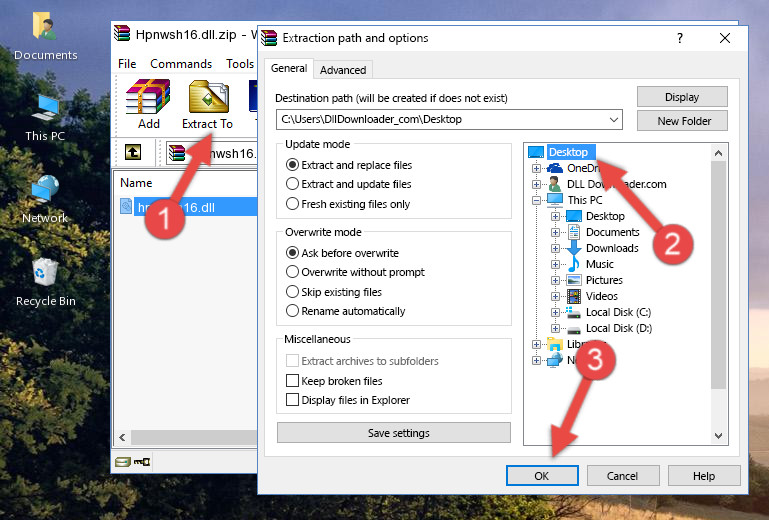Viewport: 769px width, 520px height.
Task: Expand the Downloads tree node
Action: [x=555, y=248]
